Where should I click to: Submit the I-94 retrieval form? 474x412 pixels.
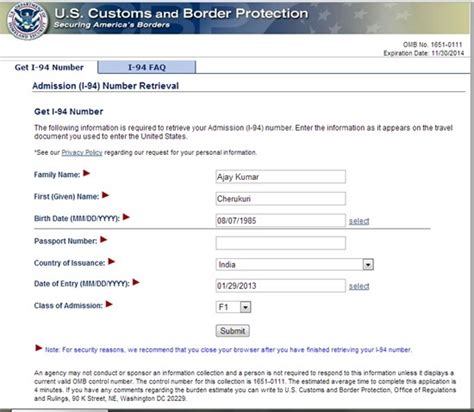[x=232, y=331]
